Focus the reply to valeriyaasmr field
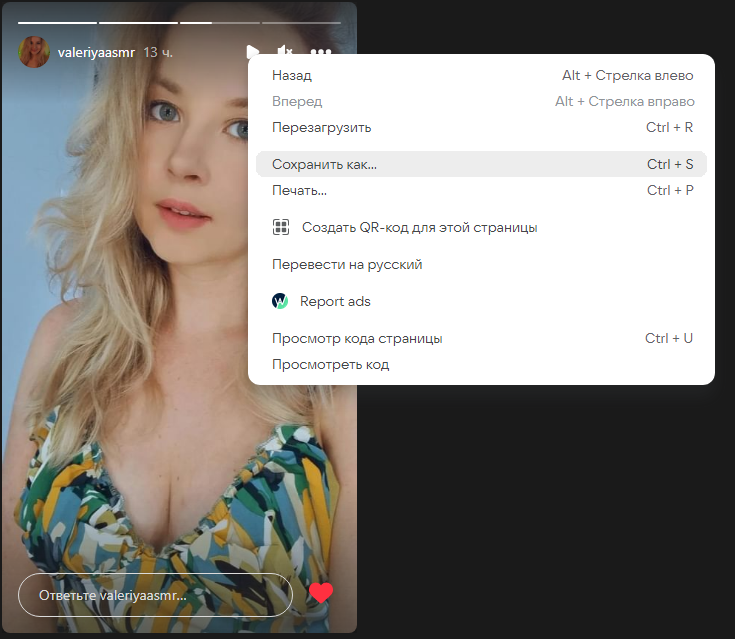 pyautogui.click(x=155, y=595)
